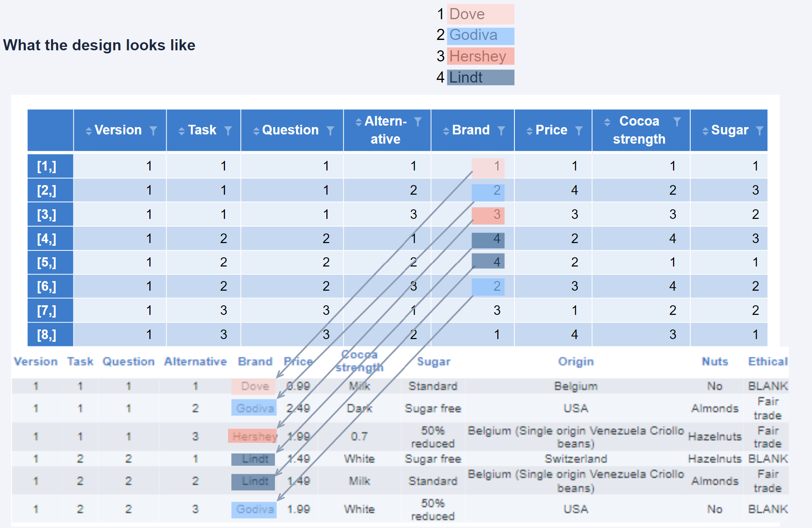Click the Price column filter icon
This screenshot has height=528, width=812.
coord(579,131)
